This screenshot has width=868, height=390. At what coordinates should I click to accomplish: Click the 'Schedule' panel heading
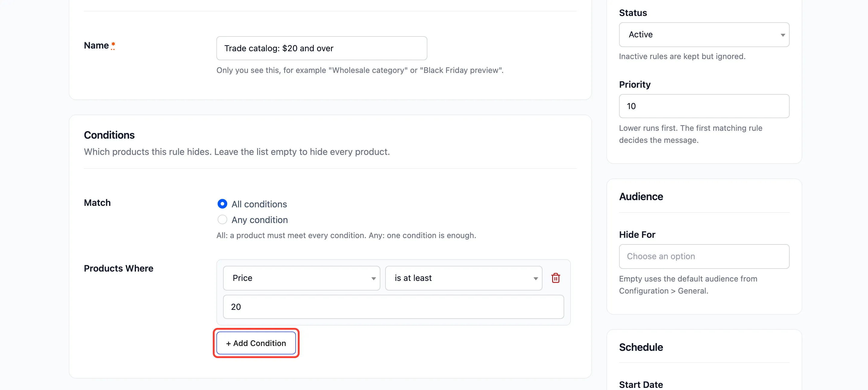pyautogui.click(x=641, y=347)
